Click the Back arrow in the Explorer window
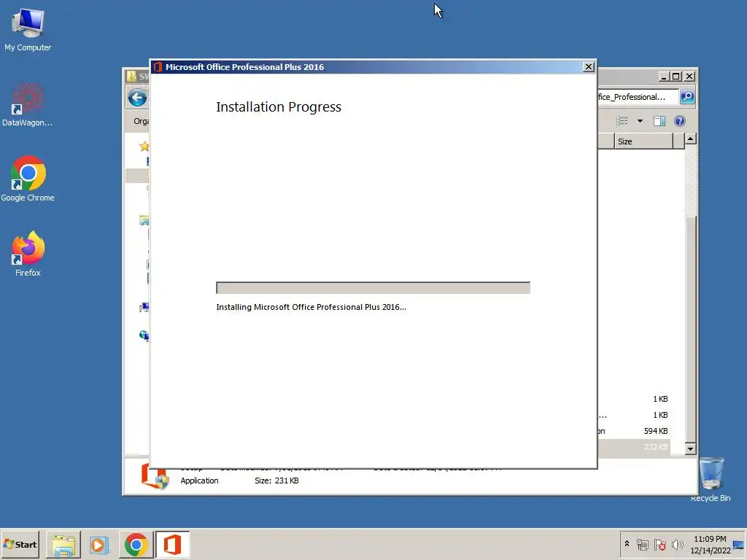Viewport: 747px width, 560px height. tap(137, 98)
